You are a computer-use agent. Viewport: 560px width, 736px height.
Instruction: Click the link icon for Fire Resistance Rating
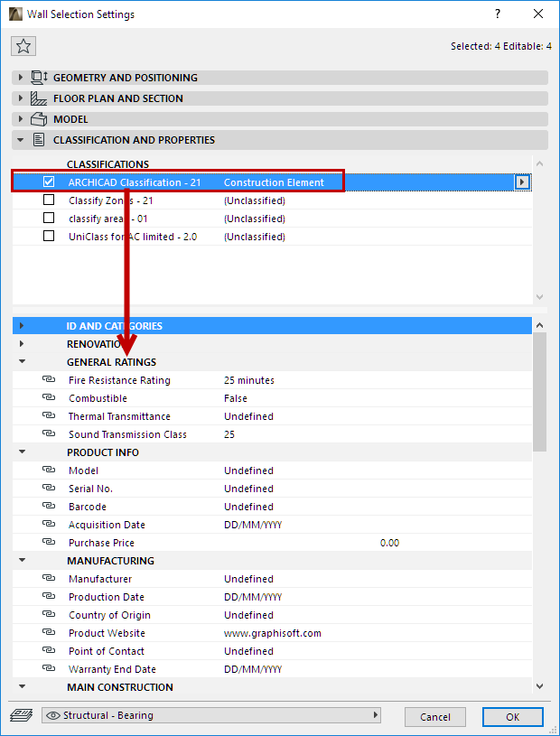[49, 379]
